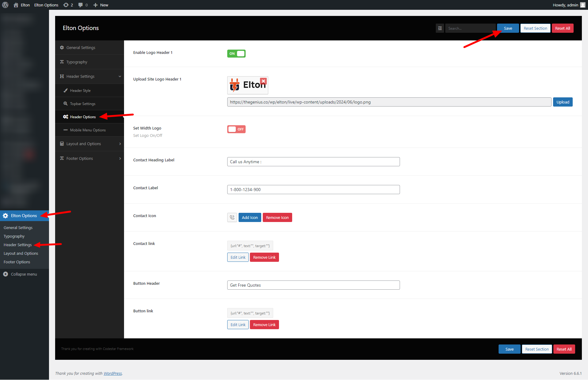
Task: Open the Typography tab in panel
Action: point(77,62)
